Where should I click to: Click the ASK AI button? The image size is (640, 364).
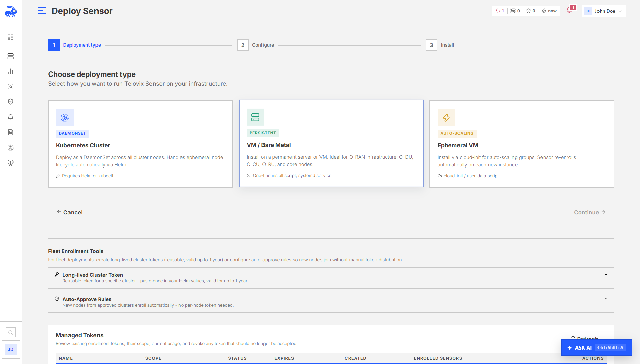(596, 348)
